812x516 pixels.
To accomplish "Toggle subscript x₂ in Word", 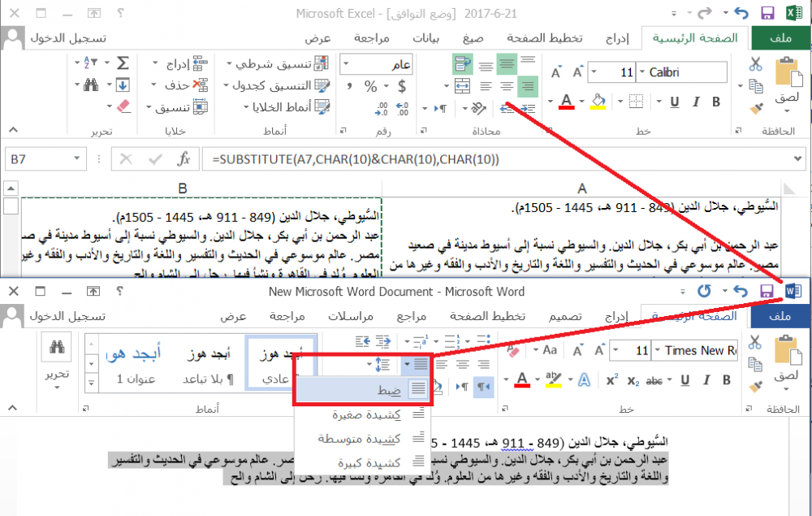I will pos(633,381).
